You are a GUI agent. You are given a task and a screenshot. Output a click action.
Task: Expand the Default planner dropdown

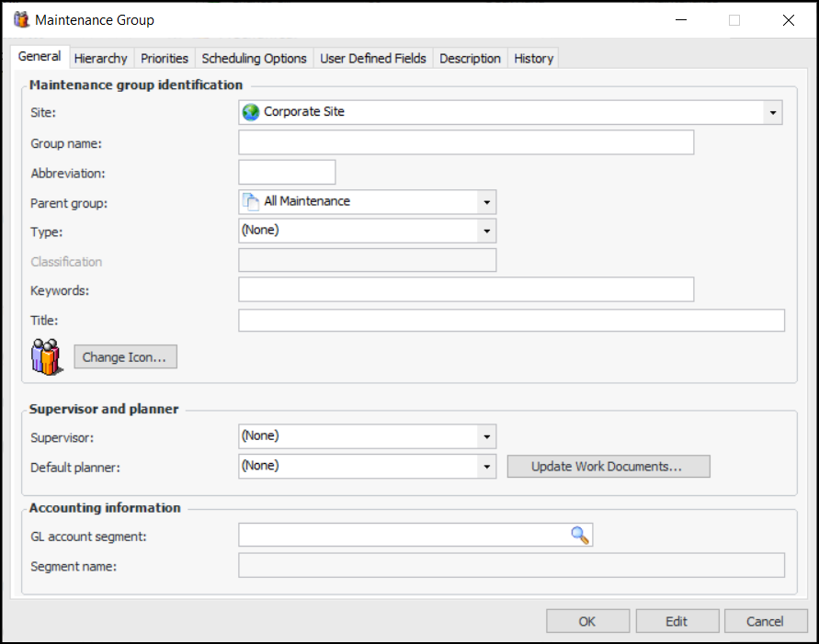click(486, 467)
